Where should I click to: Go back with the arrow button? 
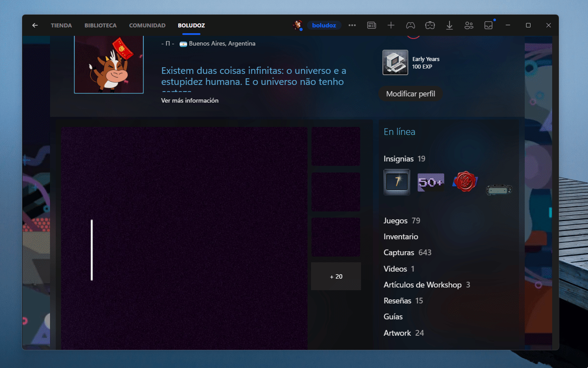35,26
